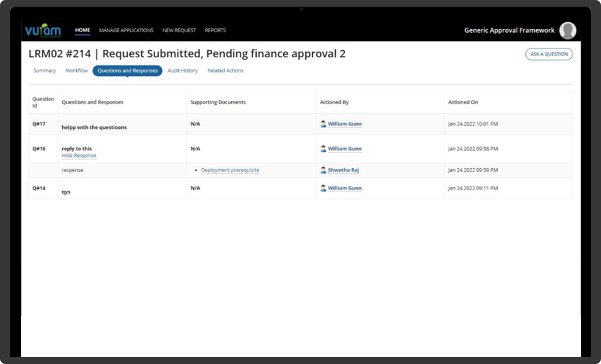Click user icon beside William Gunn in Q#16
The width and height of the screenshot is (601, 364).
323,149
